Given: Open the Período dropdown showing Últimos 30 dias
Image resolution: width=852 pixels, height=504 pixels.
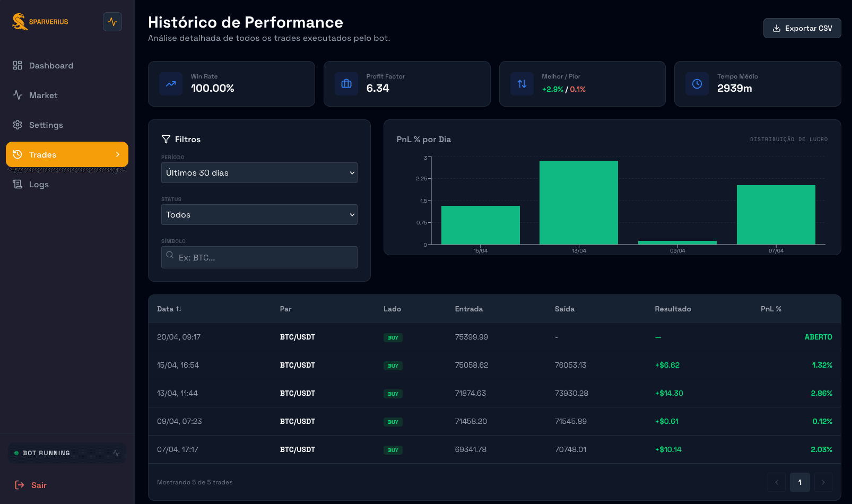Looking at the screenshot, I should [x=259, y=172].
